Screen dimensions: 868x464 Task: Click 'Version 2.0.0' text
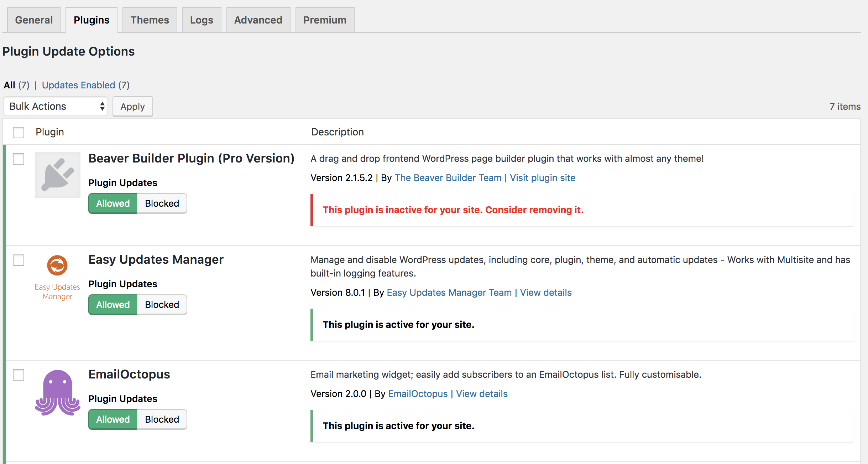click(338, 394)
